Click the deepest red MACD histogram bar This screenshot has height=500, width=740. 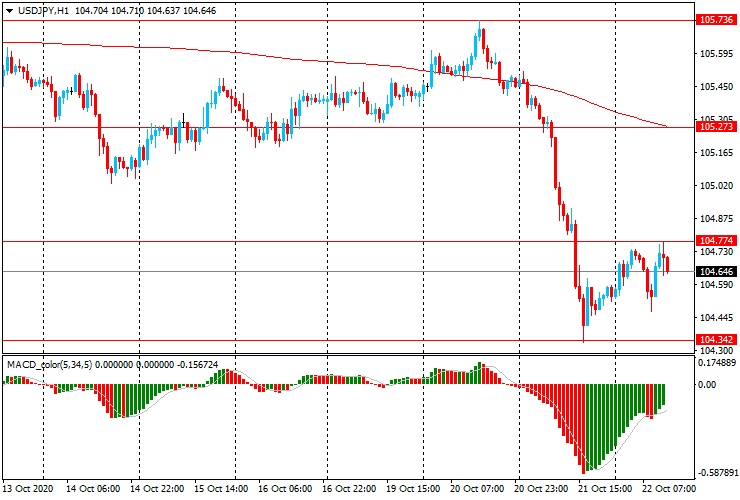point(583,429)
